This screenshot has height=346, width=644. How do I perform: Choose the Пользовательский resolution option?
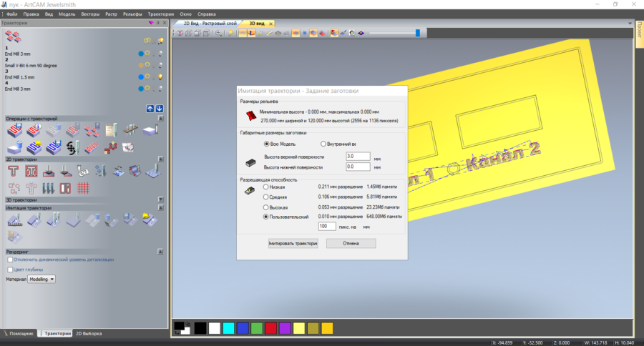pyautogui.click(x=265, y=217)
